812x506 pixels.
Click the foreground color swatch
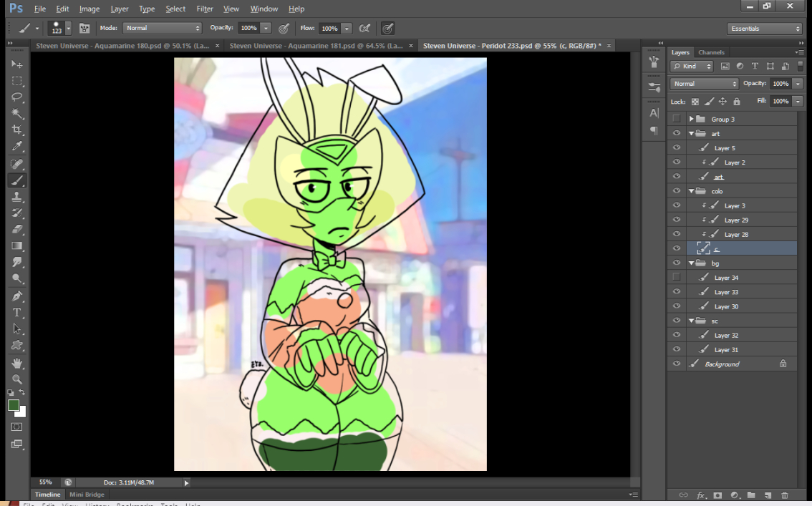[14, 405]
